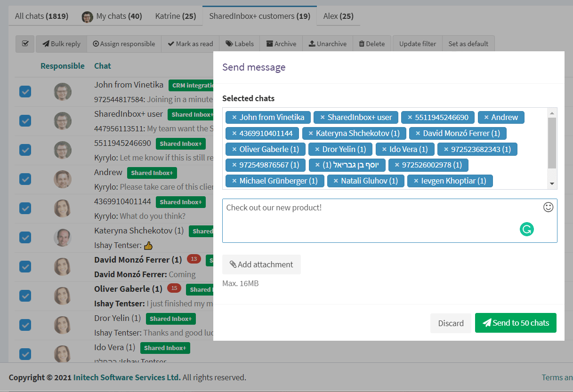Uncheck the Andrew chat selection
Viewport: 573px width, 392px height.
click(25, 179)
